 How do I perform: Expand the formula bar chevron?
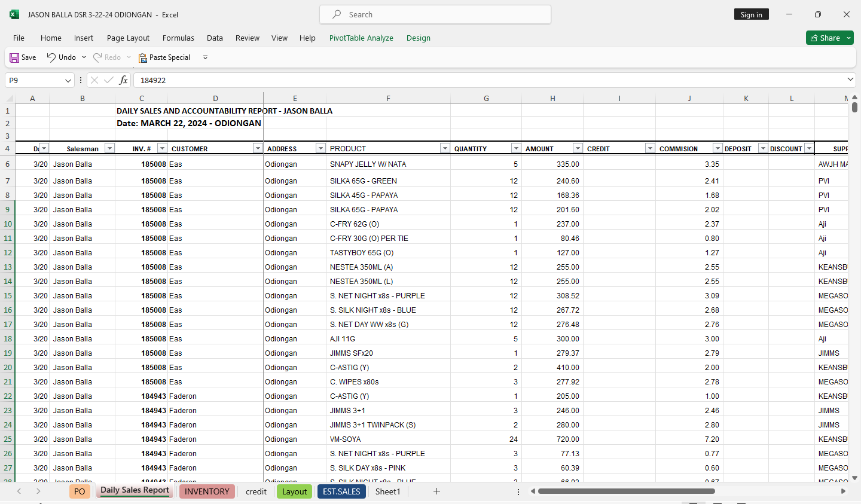click(x=850, y=80)
